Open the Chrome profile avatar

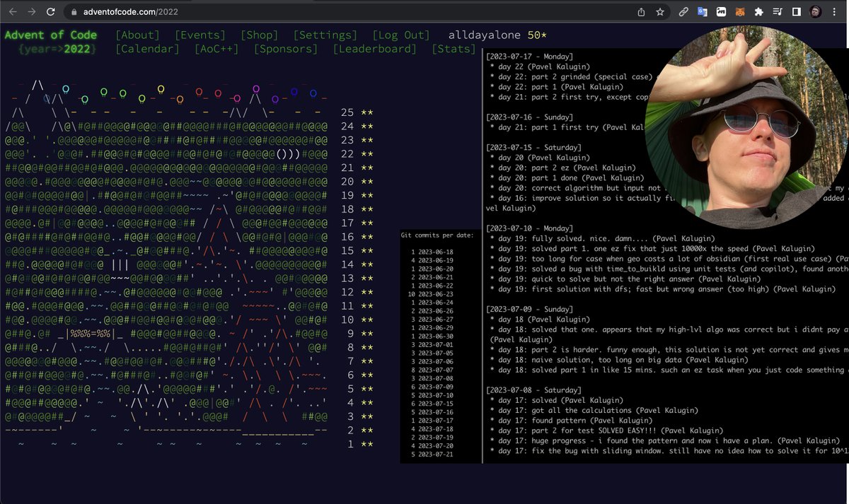(815, 12)
